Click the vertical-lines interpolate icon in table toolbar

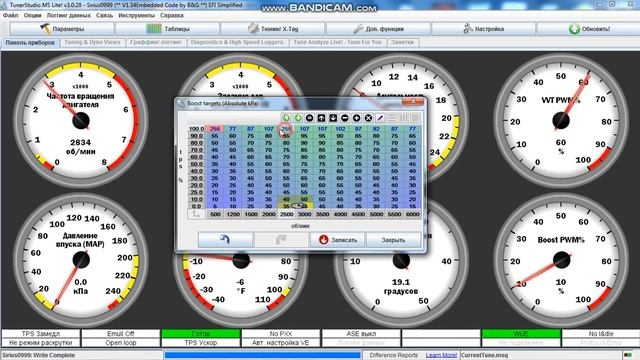point(404,118)
